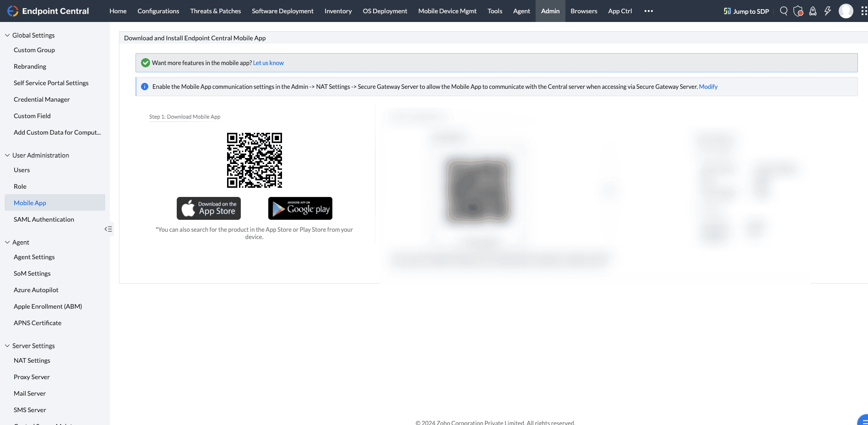Open the security shield alert icon
Screen dimensions: 868x425
[798, 11]
